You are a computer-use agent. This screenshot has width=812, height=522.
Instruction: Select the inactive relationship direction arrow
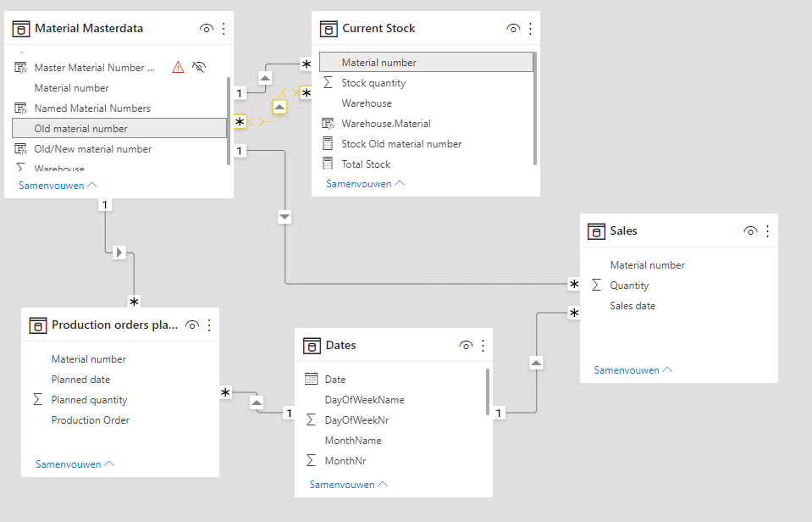tap(279, 108)
